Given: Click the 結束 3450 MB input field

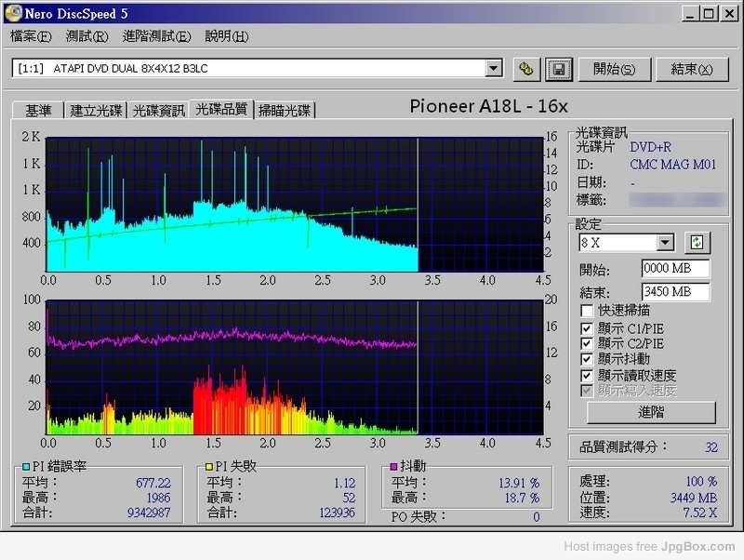Looking at the screenshot, I should click(x=675, y=292).
